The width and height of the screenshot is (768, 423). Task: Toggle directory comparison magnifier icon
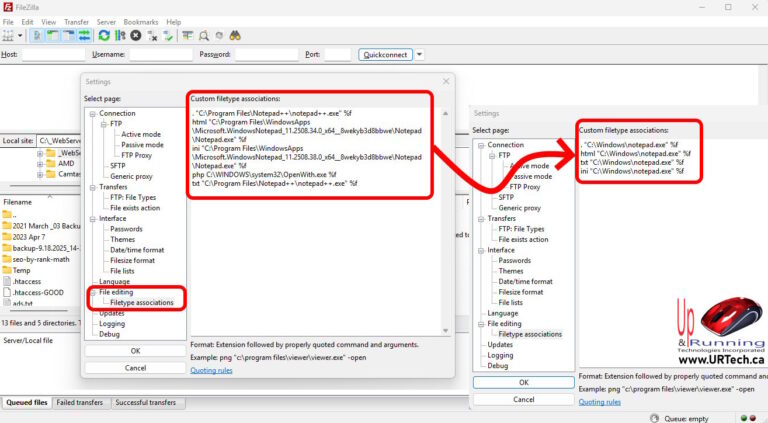coord(204,35)
